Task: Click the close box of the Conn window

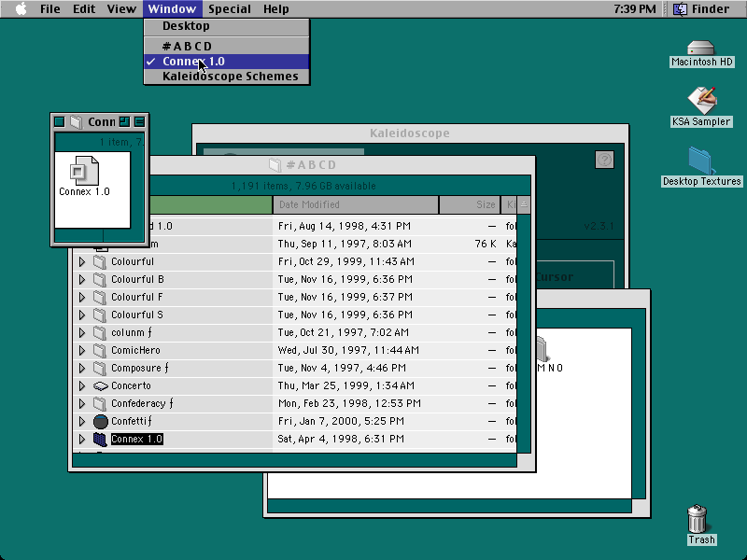Action: coord(60,122)
